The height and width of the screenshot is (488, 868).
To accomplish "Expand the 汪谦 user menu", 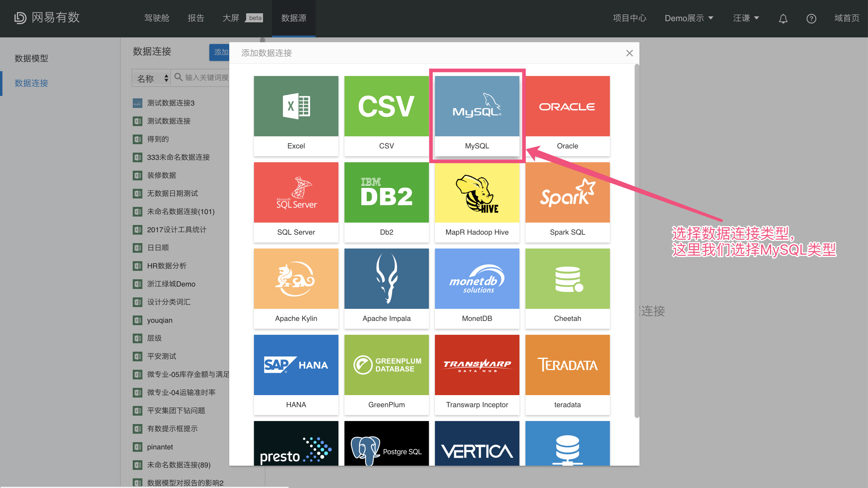I will 746,18.
